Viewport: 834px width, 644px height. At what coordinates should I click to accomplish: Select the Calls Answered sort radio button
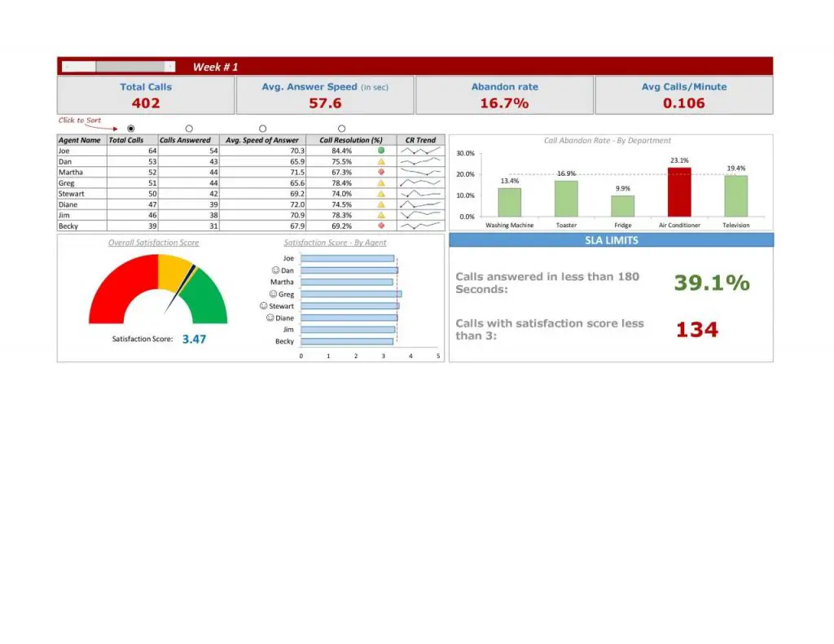[189, 128]
